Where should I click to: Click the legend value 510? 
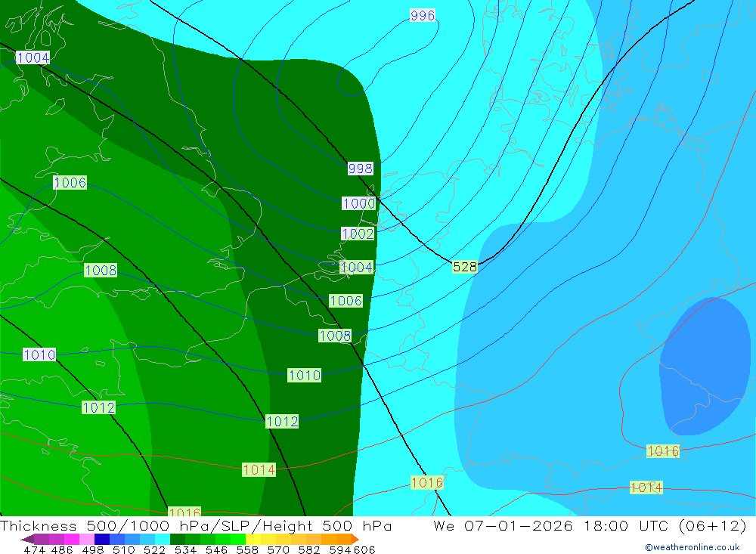coord(123,549)
